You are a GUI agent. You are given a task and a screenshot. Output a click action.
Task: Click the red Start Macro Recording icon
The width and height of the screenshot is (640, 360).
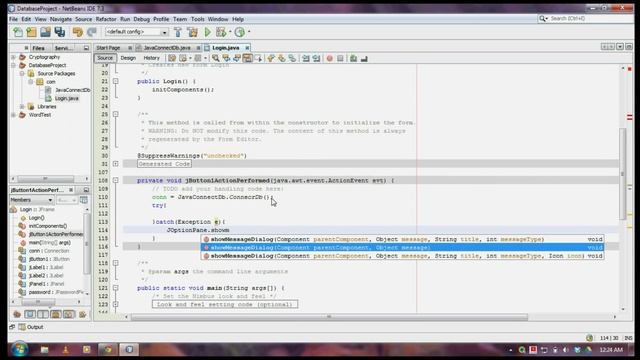(x=330, y=58)
